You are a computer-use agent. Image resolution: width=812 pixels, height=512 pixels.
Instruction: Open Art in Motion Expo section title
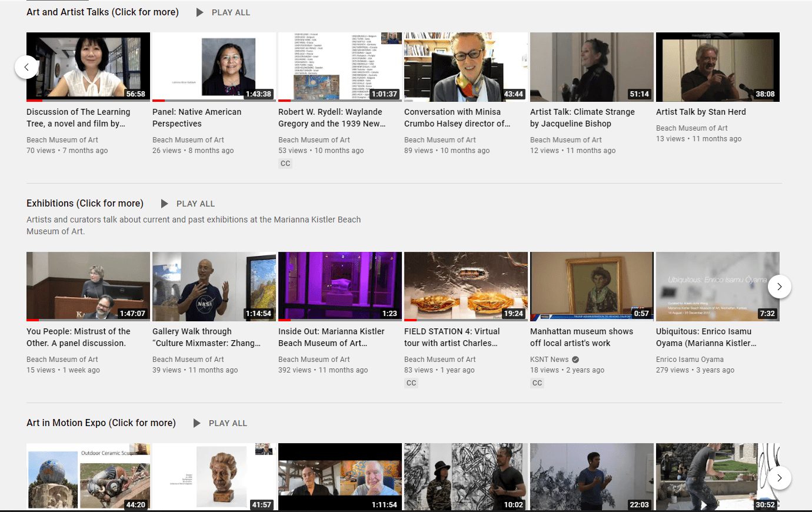101,423
